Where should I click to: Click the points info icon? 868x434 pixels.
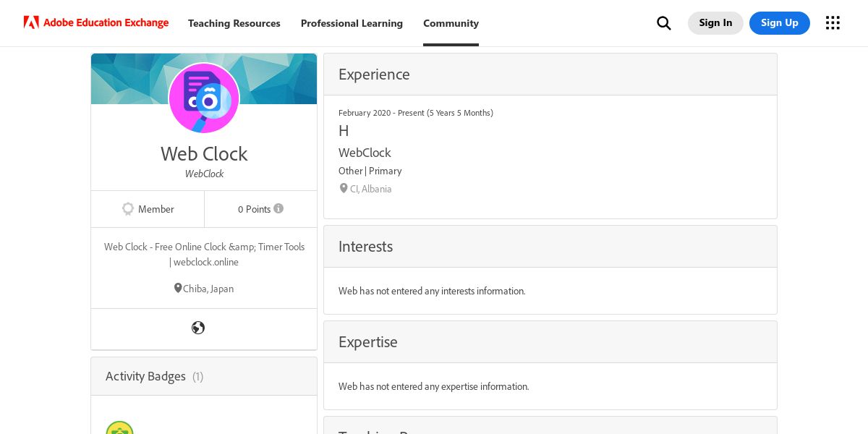click(278, 208)
